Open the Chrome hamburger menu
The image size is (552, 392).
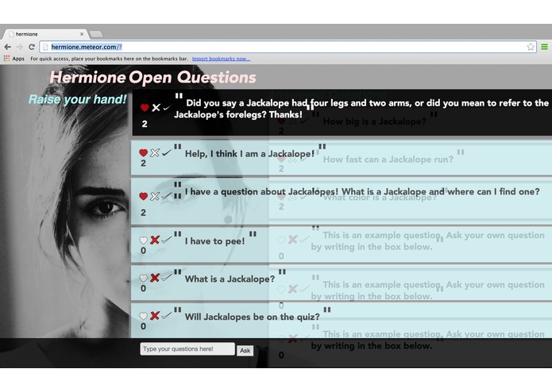click(544, 47)
